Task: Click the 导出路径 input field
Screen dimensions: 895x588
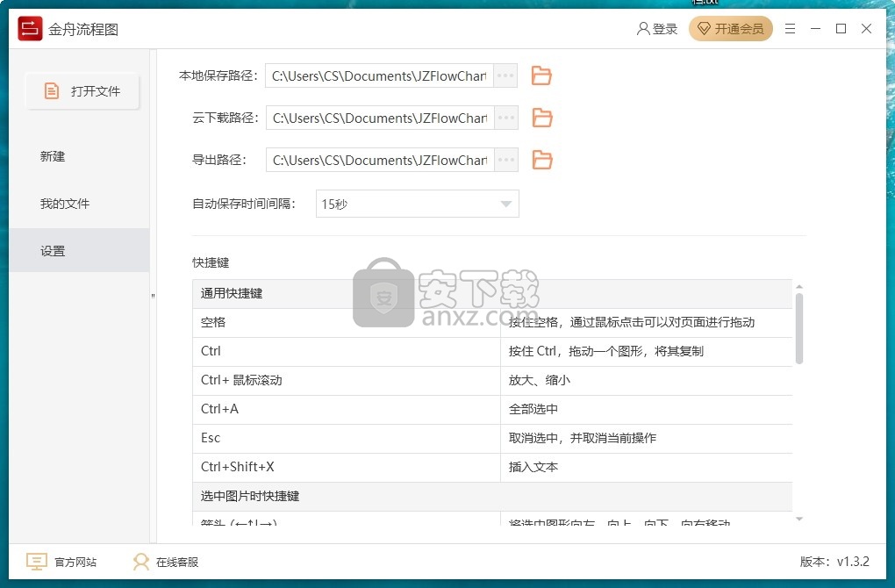Action: coord(380,160)
